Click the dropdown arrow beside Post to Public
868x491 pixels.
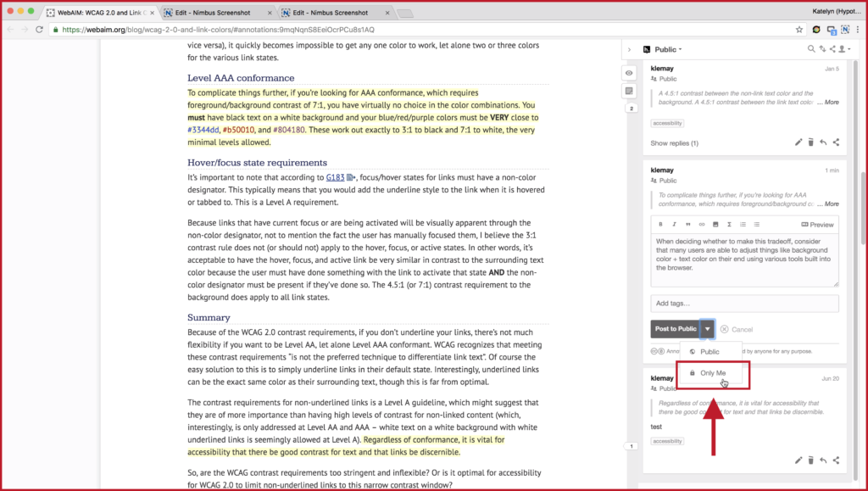point(708,329)
